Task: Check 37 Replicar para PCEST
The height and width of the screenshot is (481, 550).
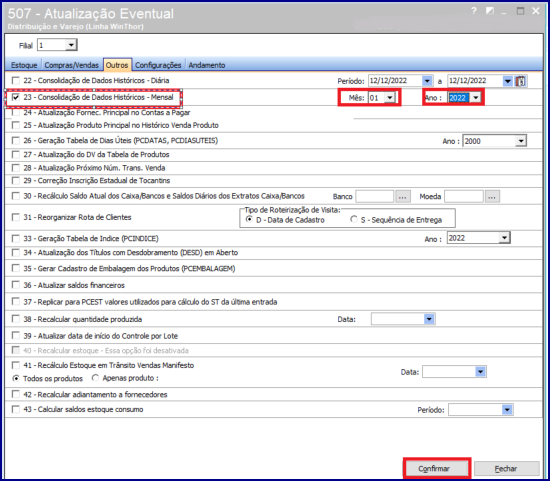Action: [x=15, y=302]
